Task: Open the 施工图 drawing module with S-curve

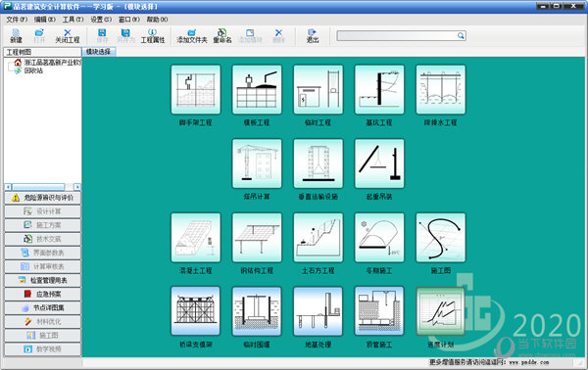Action: 441,238
